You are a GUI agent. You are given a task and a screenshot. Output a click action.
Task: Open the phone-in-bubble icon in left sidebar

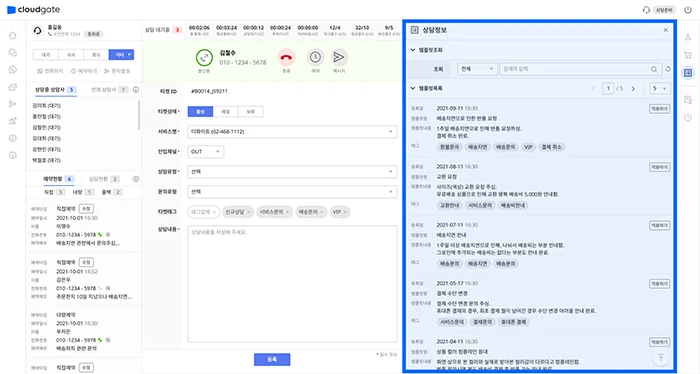[x=13, y=70]
